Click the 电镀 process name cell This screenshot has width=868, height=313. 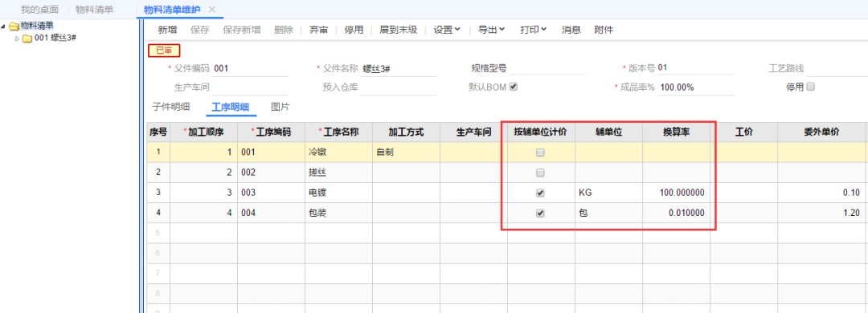(339, 193)
